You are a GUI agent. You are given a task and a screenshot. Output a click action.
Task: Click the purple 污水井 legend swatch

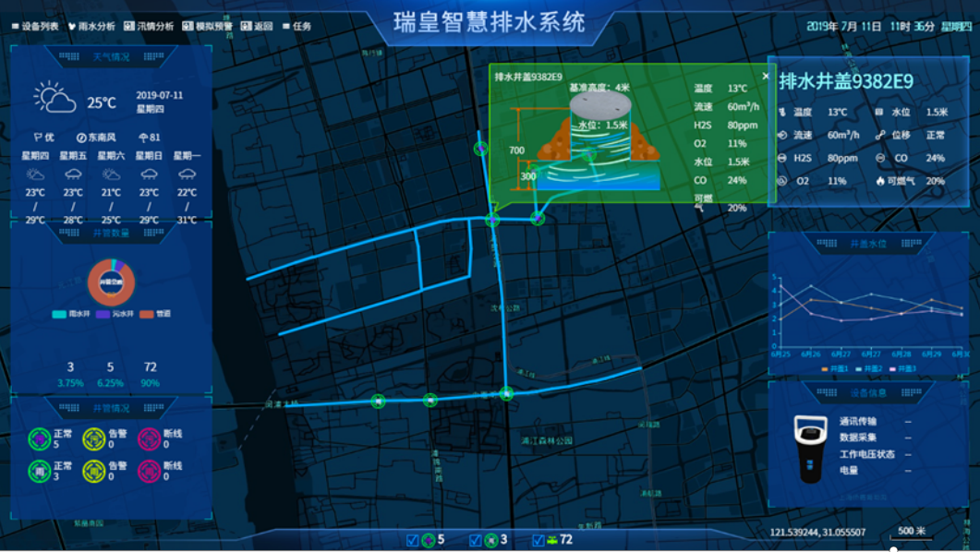[103, 314]
